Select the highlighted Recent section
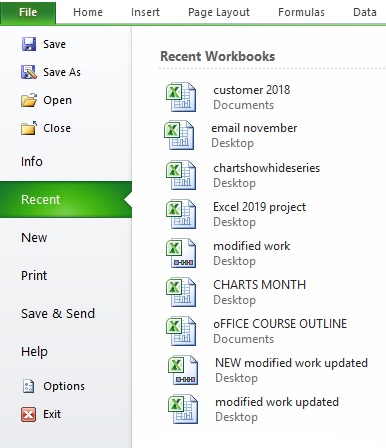 (x=66, y=200)
